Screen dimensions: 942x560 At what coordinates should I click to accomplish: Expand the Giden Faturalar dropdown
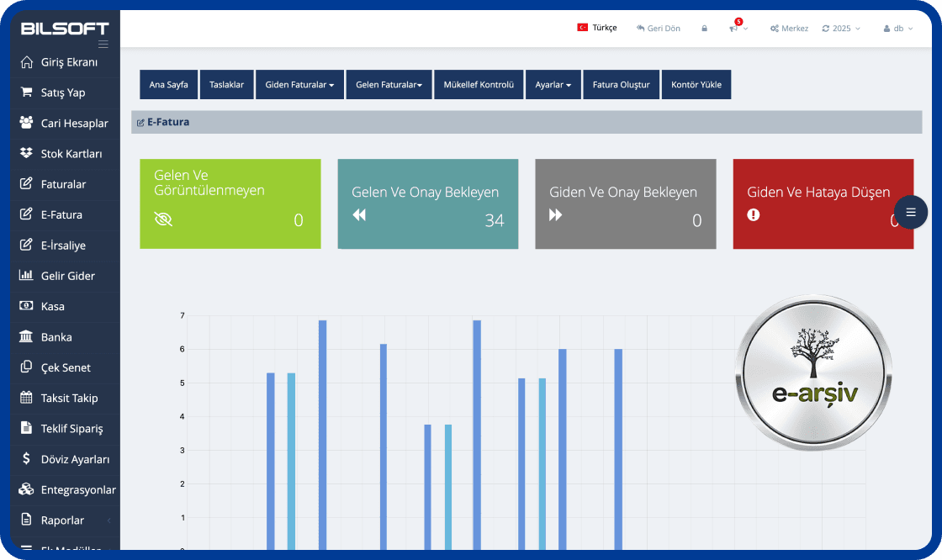(299, 85)
